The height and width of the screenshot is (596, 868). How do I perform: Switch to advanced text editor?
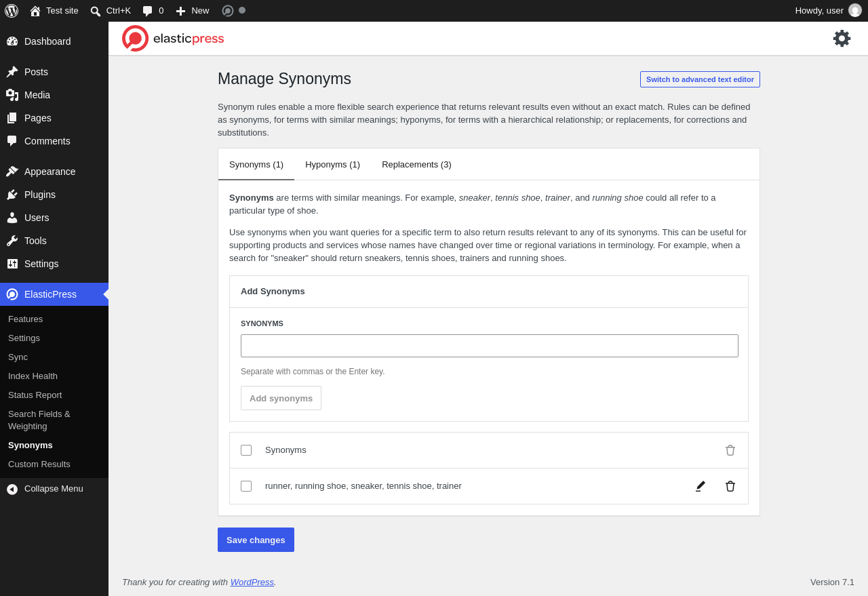[x=700, y=79]
